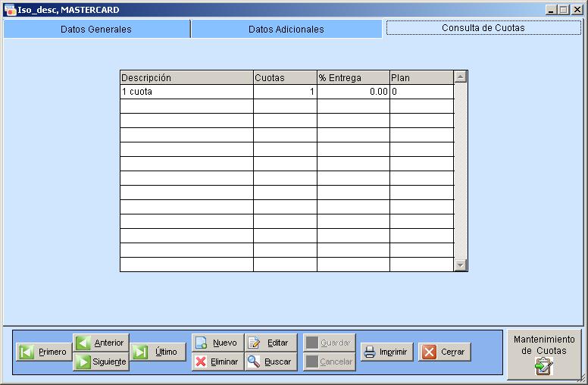Switch to the Datos Generales tab

click(96, 29)
